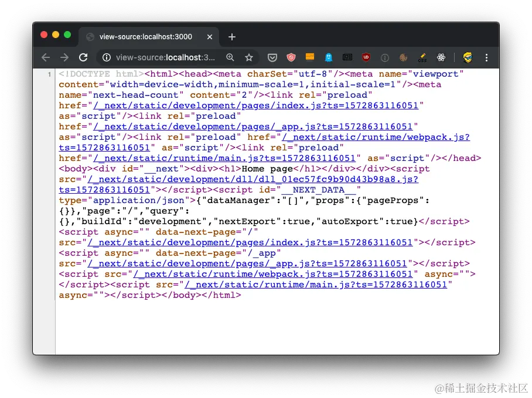The image size is (532, 398).
Task: Enable the zoom control in address bar
Action: pos(230,57)
